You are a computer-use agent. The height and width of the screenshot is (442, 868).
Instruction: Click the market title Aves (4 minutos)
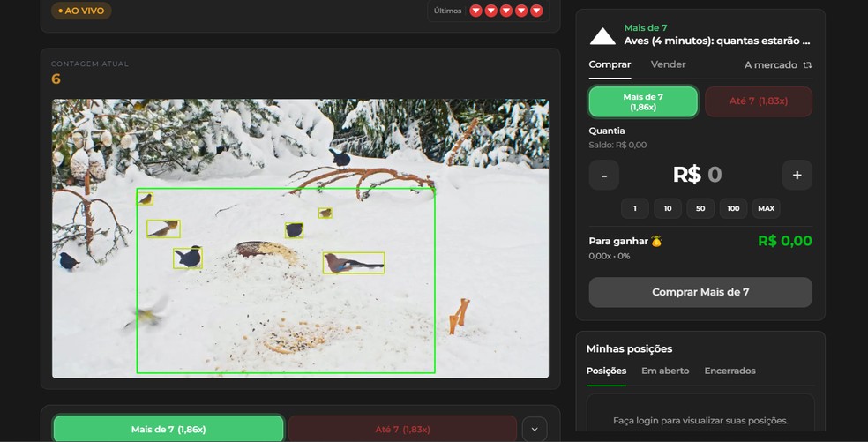(717, 41)
